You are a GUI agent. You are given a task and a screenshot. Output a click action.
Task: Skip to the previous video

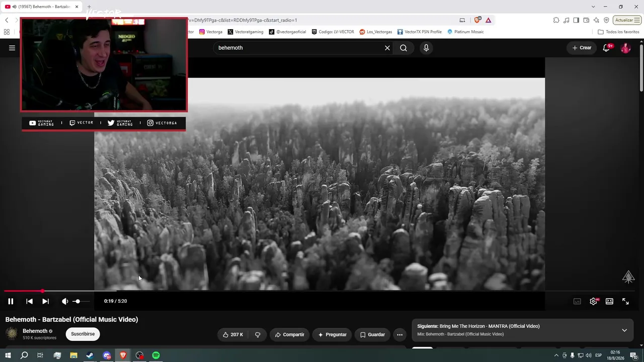tap(29, 301)
